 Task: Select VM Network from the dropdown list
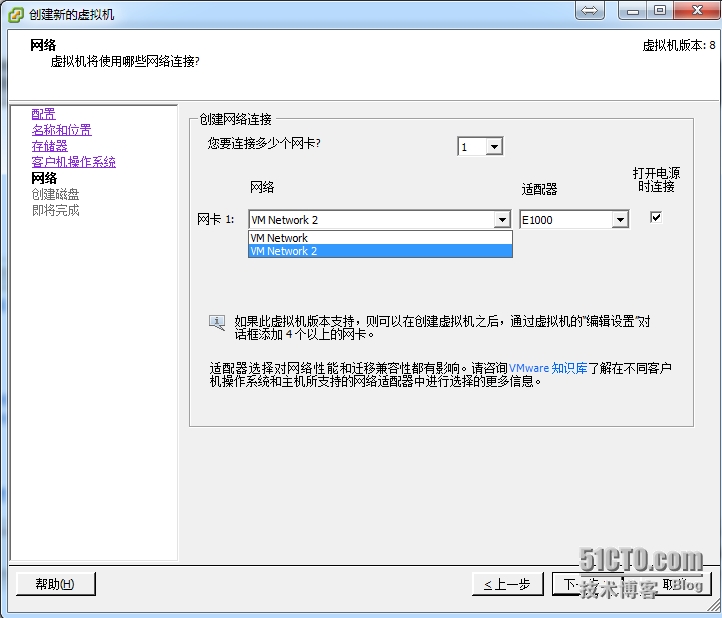(380, 238)
